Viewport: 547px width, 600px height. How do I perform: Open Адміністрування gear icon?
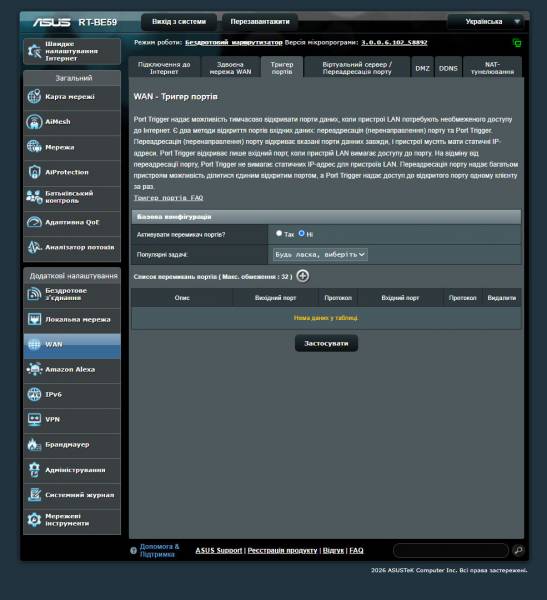tap(34, 470)
